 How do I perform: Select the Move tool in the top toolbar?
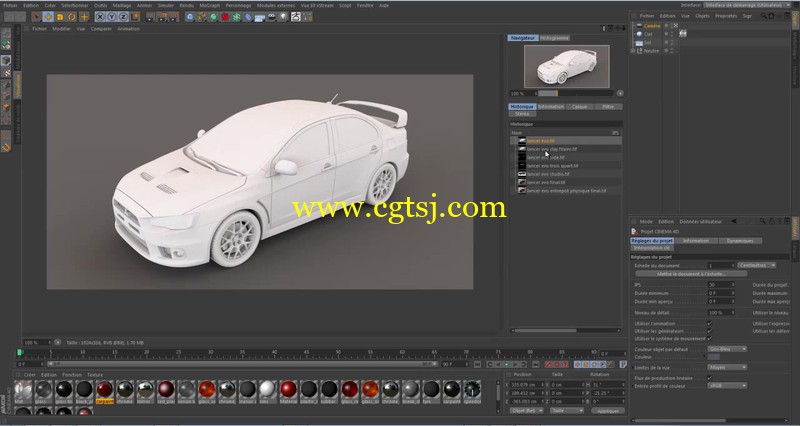coord(48,17)
